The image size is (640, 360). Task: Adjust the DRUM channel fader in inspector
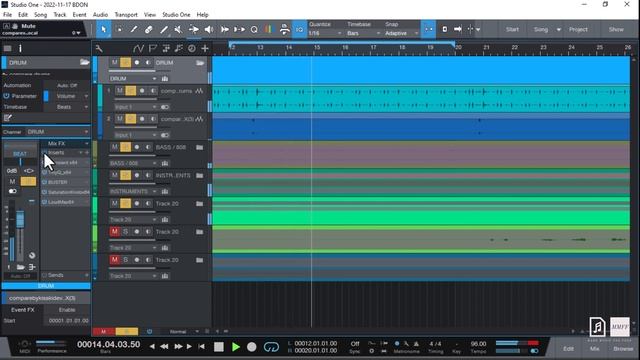click(20, 220)
